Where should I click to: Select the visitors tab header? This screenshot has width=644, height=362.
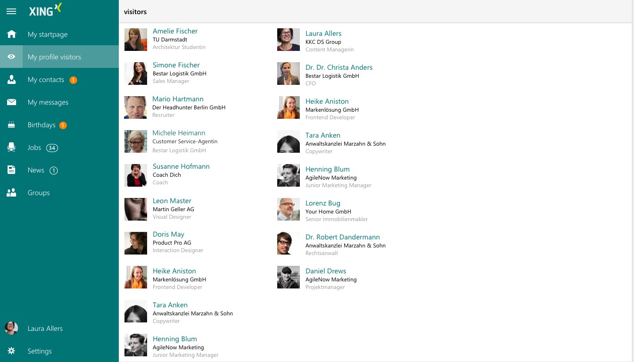tap(135, 11)
